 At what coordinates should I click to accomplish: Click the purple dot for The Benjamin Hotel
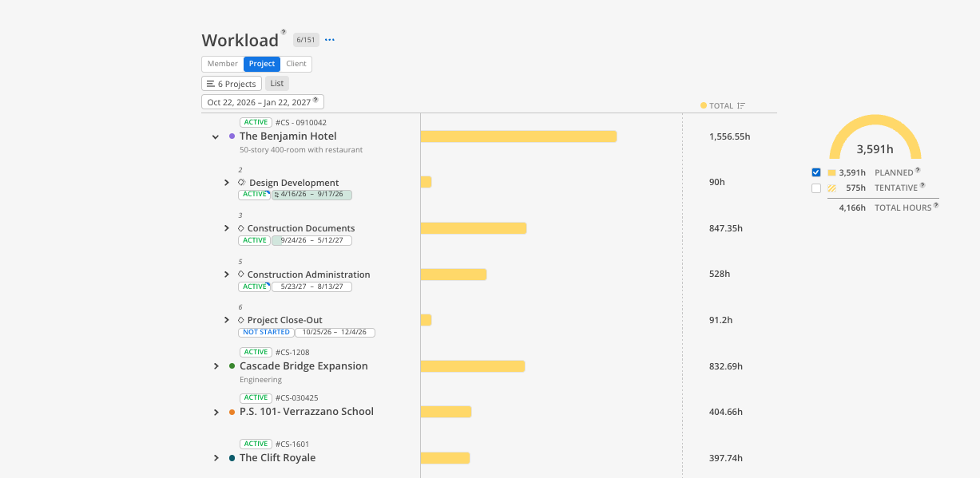pyautogui.click(x=232, y=136)
